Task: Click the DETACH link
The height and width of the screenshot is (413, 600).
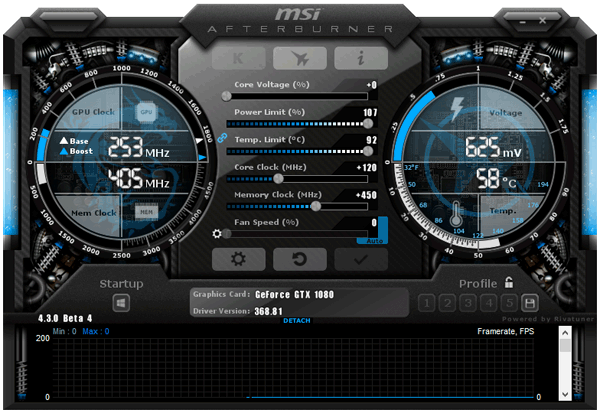Action: 297,320
